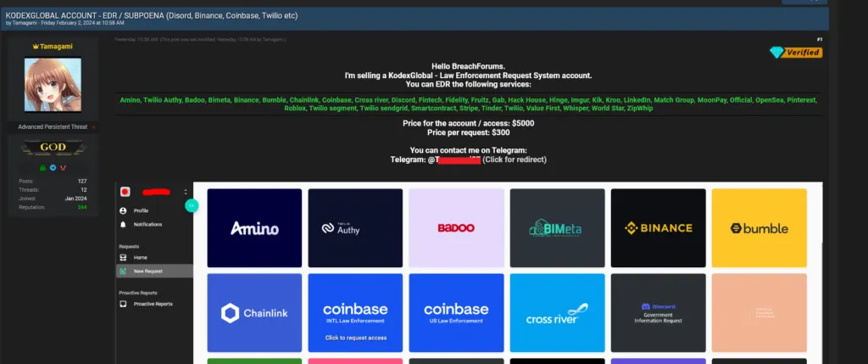Select the cross river tile
Viewport: 868px width, 364px height.
tap(558, 312)
